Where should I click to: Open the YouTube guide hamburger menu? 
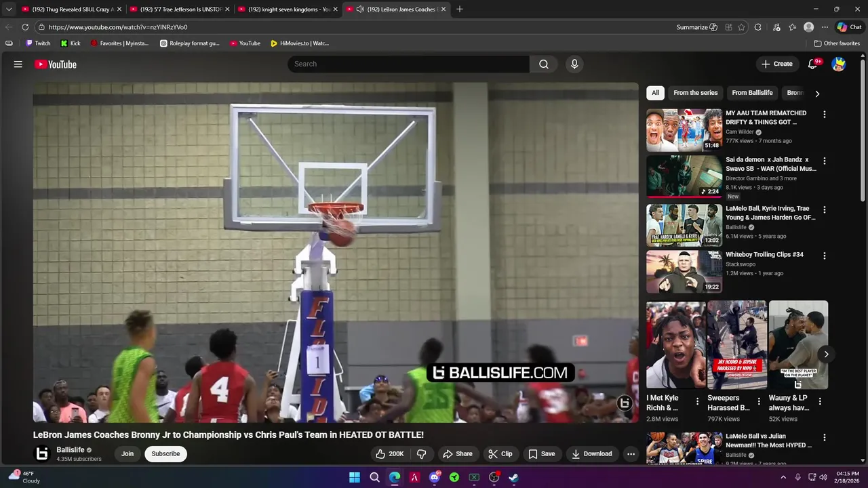pyautogui.click(x=18, y=64)
